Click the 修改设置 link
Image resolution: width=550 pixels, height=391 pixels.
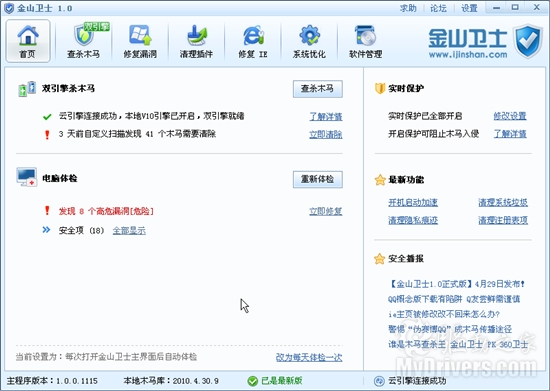(x=510, y=116)
